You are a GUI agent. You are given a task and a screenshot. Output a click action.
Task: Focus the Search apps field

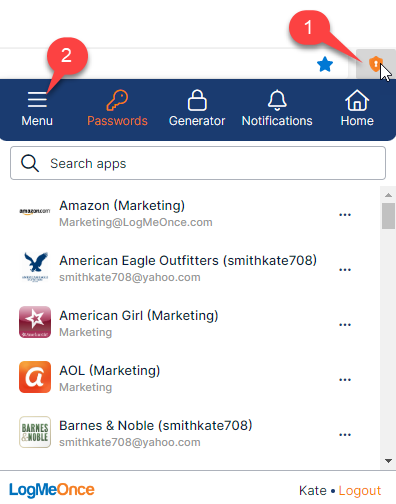198,163
